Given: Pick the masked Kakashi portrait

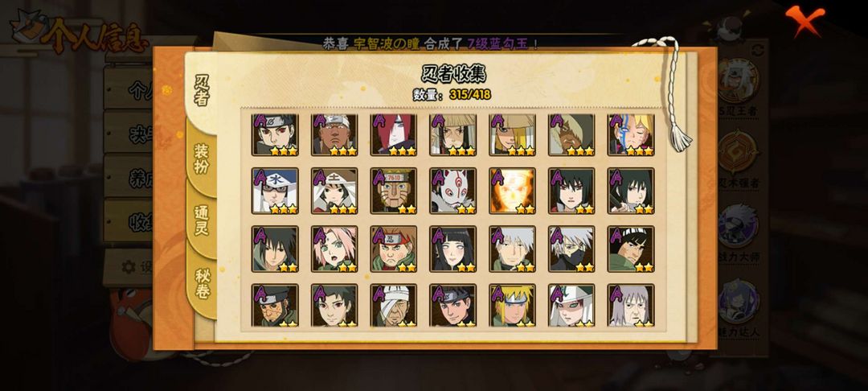Looking at the screenshot, I should point(571,249).
